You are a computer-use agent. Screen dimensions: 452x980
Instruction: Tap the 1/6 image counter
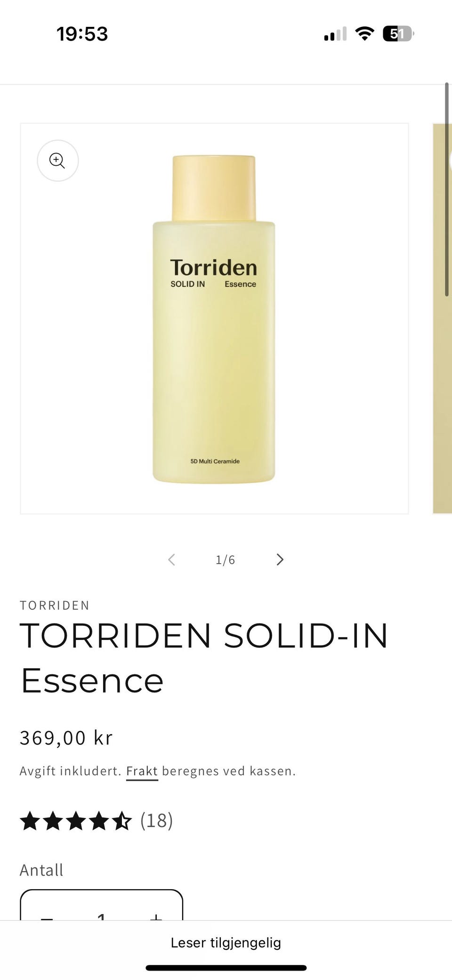click(x=226, y=559)
